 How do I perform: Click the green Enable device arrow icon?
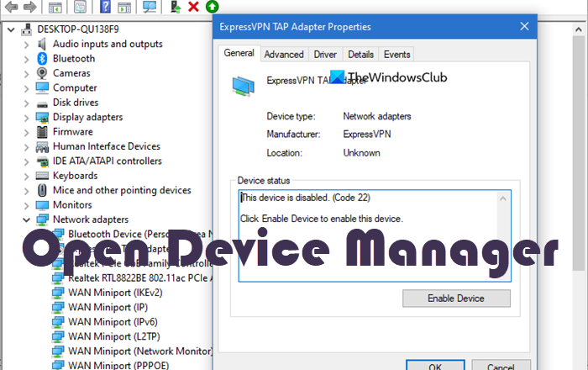[213, 7]
